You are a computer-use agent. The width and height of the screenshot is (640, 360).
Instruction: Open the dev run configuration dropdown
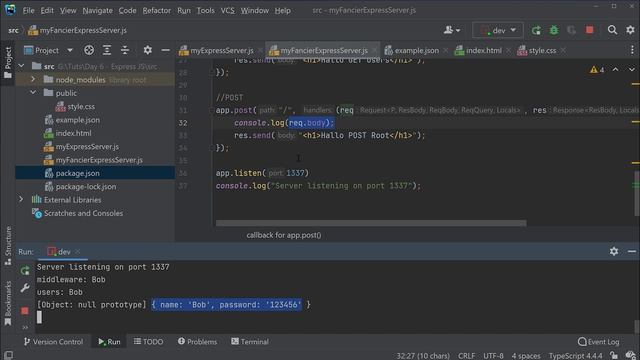point(498,30)
